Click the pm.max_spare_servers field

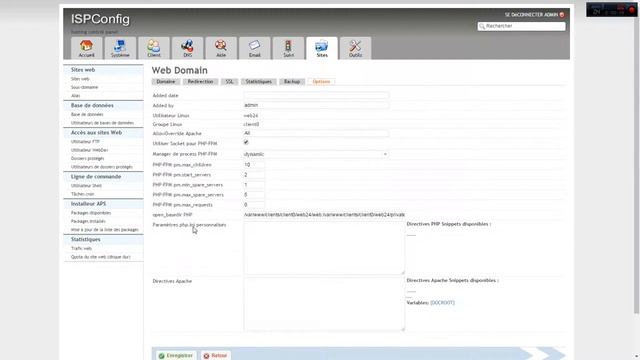(x=254, y=195)
